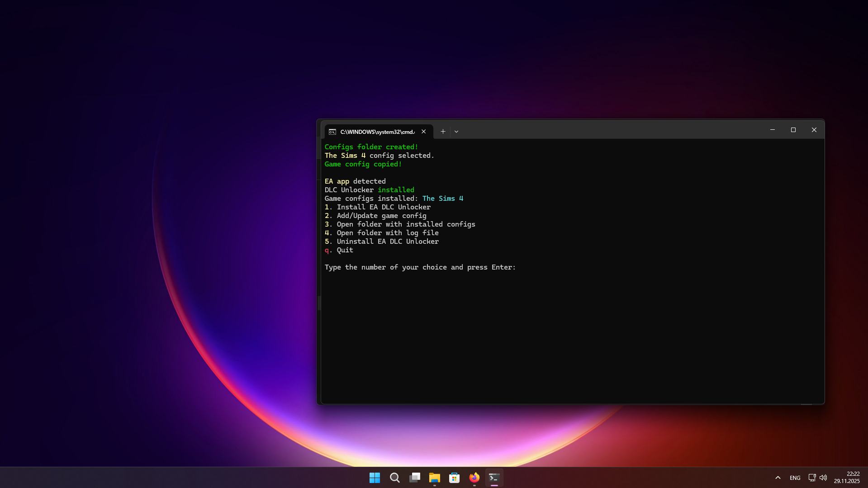Minimize the terminal window
Viewport: 868px width, 488px height.
coord(773,130)
